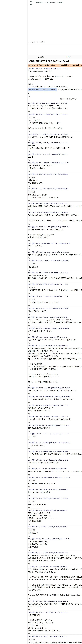Click the reply arrow under post 0468
The height and width of the screenshot is (644, 82).
tap(29, 151)
